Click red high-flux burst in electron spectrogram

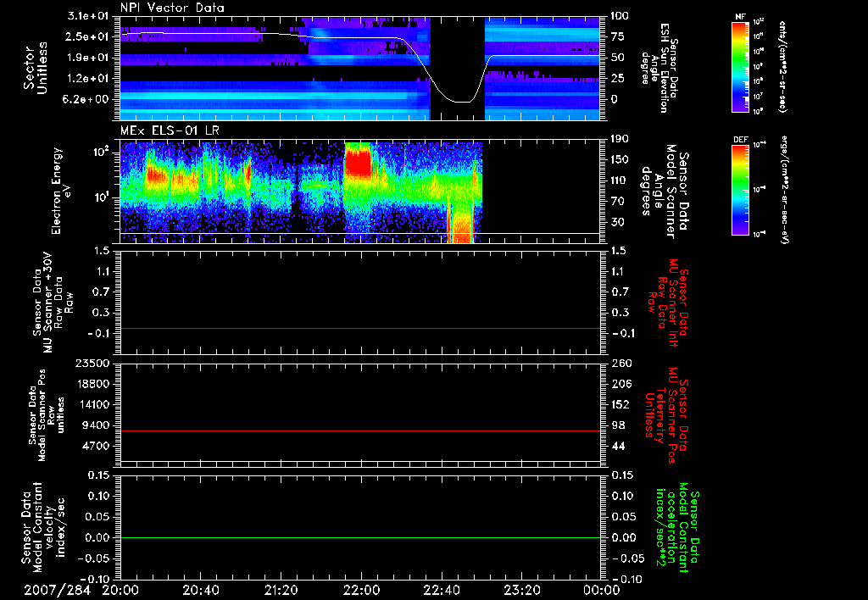359,160
